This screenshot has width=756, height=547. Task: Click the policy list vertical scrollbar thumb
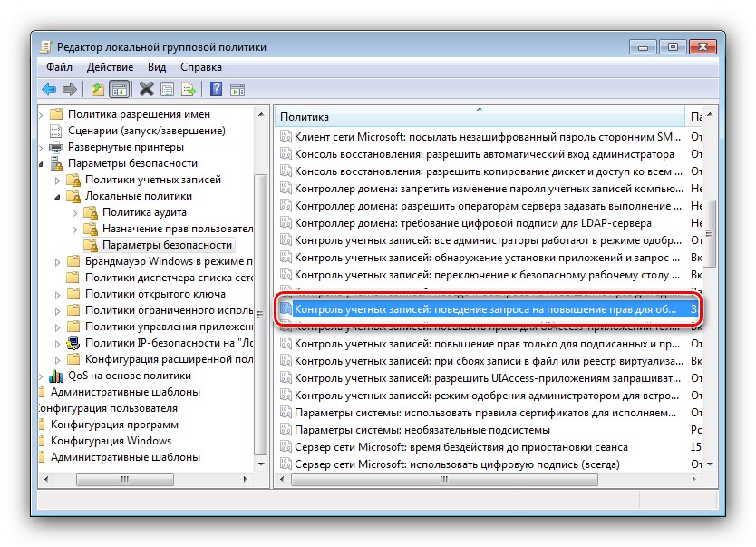(x=709, y=233)
